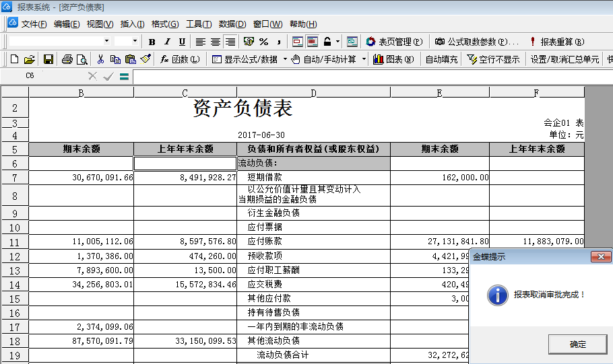Toggle Bold formatting

152,42
